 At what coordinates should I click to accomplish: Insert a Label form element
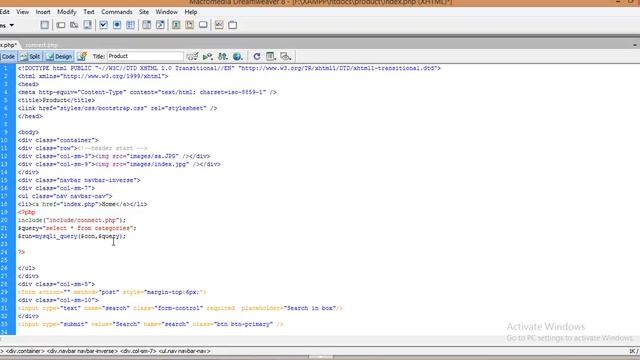219,25
